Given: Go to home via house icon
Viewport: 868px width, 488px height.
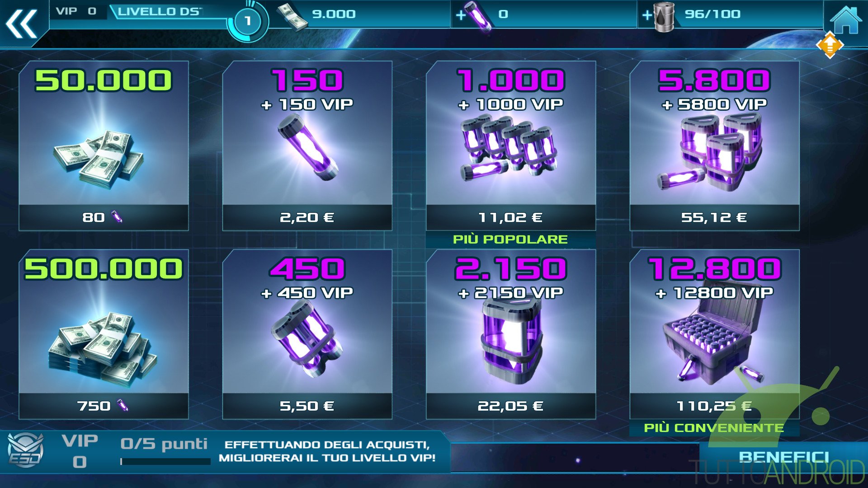Looking at the screenshot, I should (845, 19).
